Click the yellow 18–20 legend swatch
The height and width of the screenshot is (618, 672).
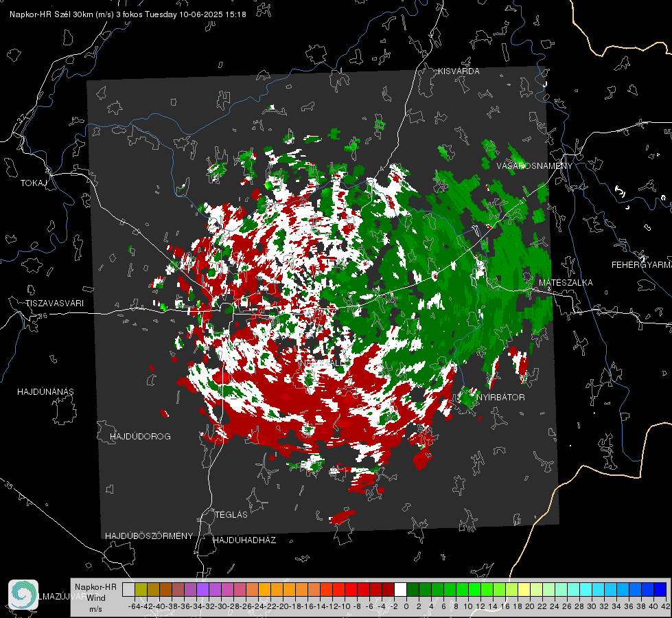click(524, 589)
